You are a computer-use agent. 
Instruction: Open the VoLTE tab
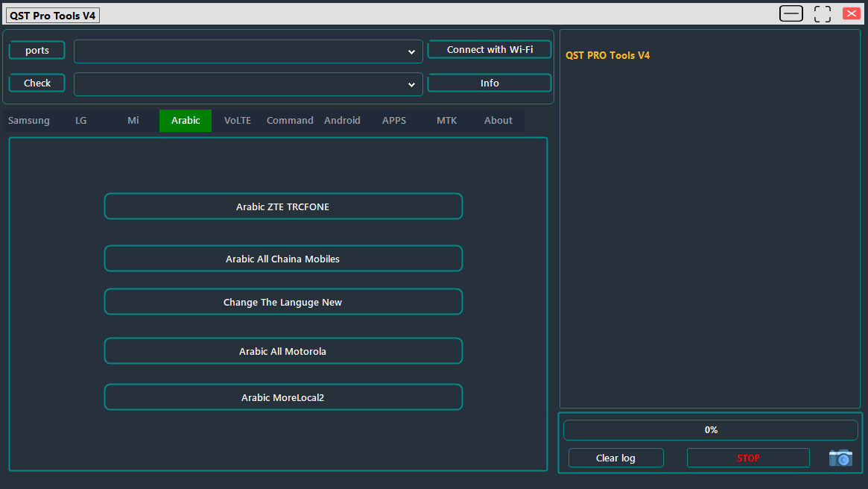[x=237, y=120]
